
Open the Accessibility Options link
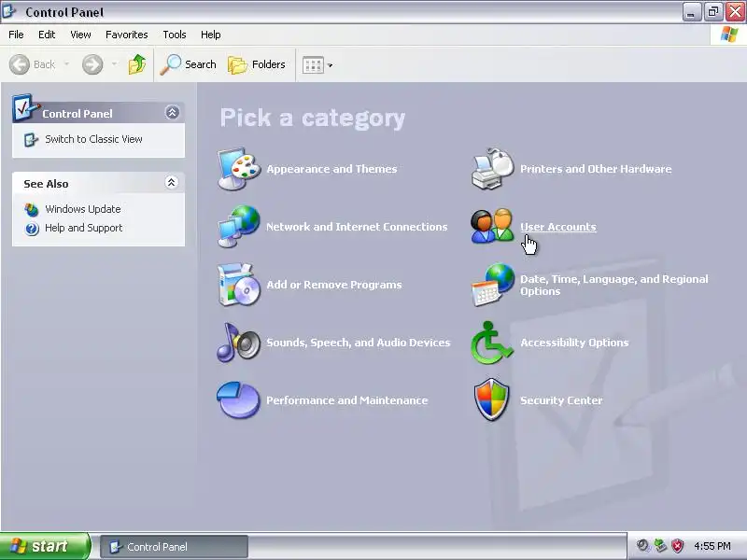574,343
